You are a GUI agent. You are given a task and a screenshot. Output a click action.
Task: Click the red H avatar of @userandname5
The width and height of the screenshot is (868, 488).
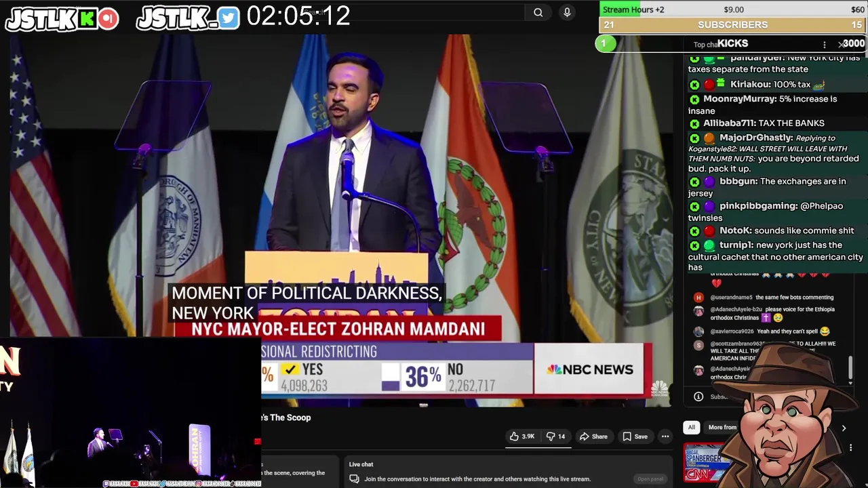(698, 298)
